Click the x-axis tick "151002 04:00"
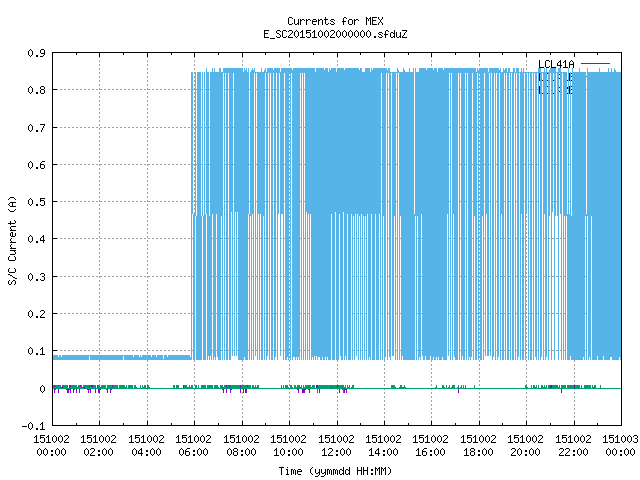The height and width of the screenshot is (480, 640). (x=147, y=446)
